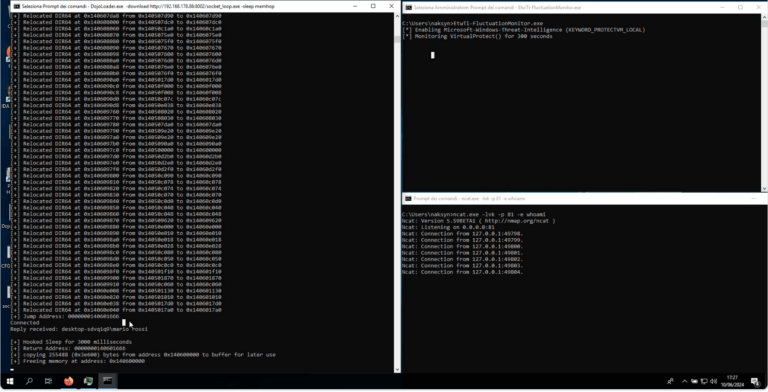Click FluctuationMonitor console scrollbar down arrow

764,188
